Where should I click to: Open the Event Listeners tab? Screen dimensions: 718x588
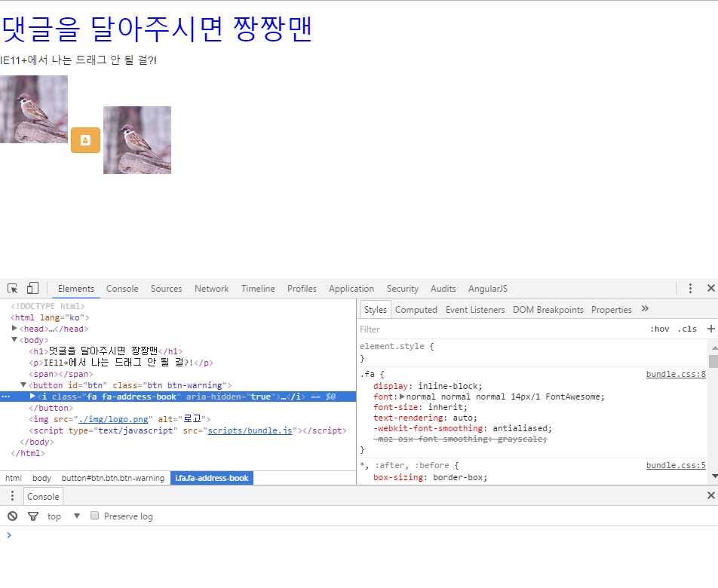(475, 310)
